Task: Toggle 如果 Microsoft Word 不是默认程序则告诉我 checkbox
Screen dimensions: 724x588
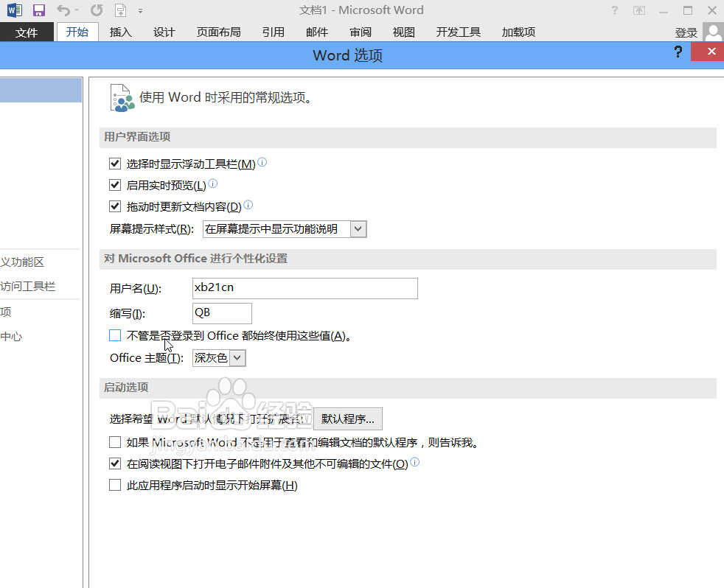Action: coord(115,442)
